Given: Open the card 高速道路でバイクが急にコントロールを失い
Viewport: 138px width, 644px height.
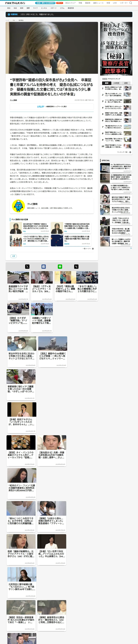Looking at the screenshot, I should pyautogui.click(x=18, y=286).
